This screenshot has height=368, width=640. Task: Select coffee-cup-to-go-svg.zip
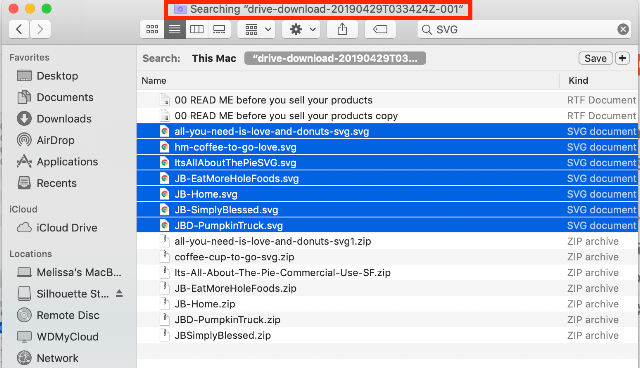(x=387, y=257)
